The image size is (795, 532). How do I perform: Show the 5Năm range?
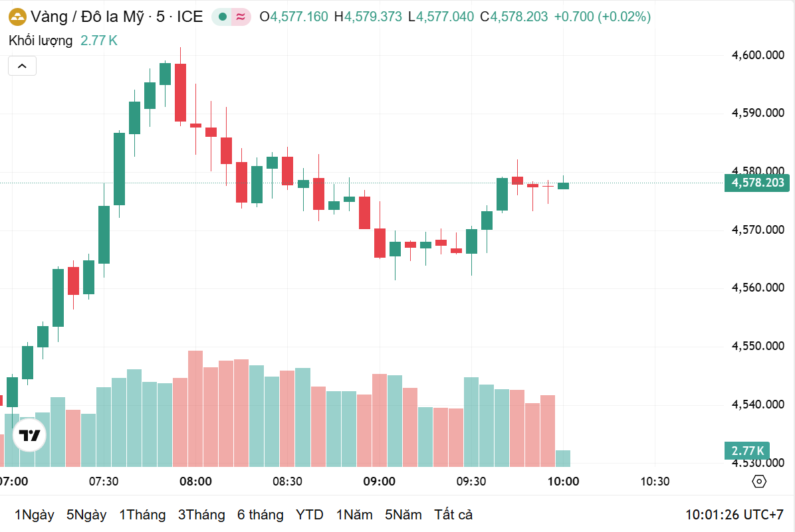point(403,515)
